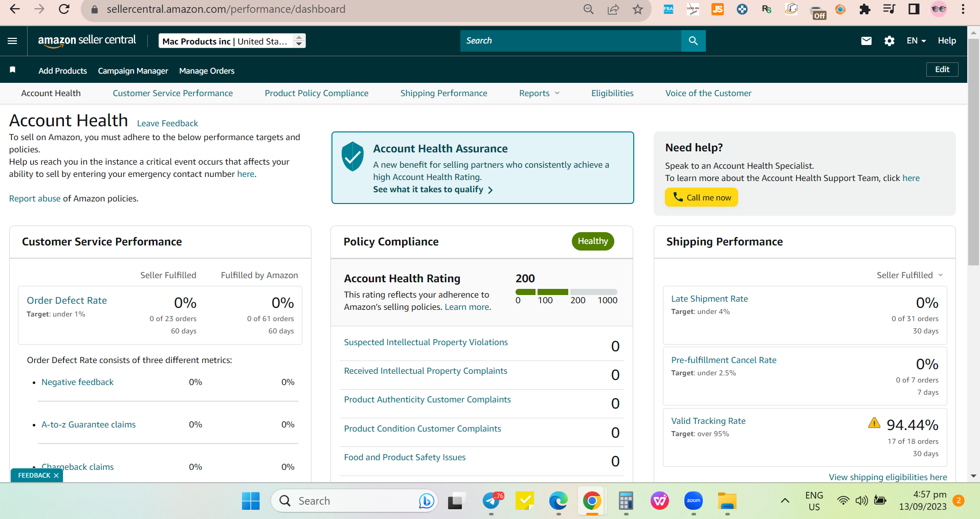Launch Zoom from the taskbar
This screenshot has height=519, width=980.
(694, 501)
